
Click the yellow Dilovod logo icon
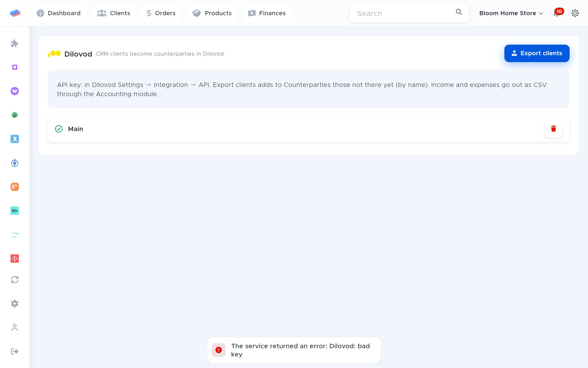coord(54,54)
